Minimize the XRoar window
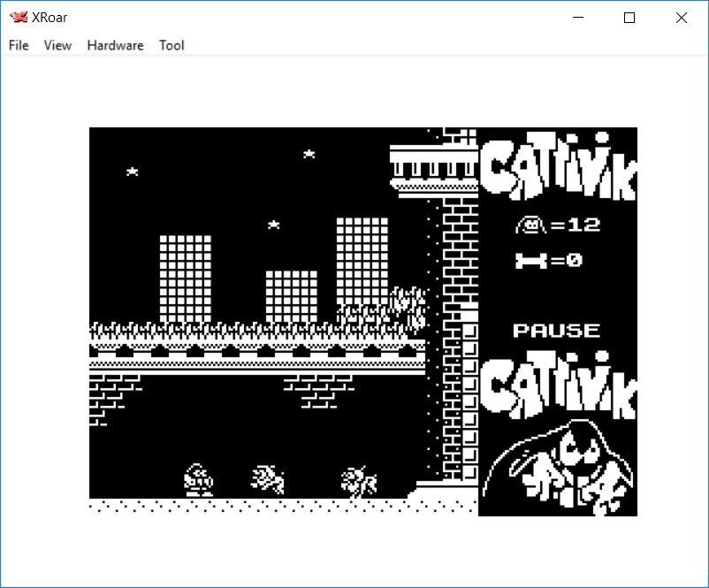This screenshot has height=588, width=709. coord(578,18)
